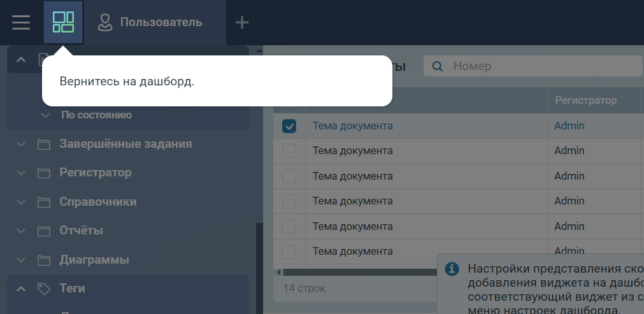Click the sidebar vertical scrollbar

[x=259, y=268]
